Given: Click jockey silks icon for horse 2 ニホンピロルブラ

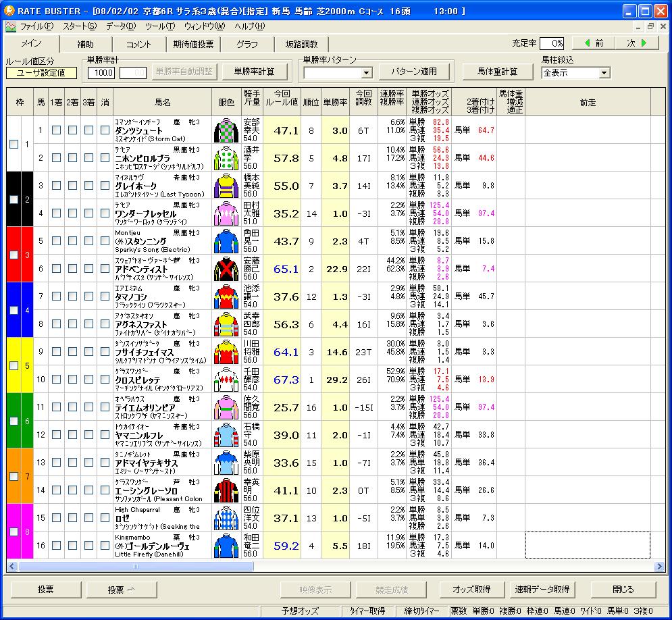Looking at the screenshot, I should 226,158.
